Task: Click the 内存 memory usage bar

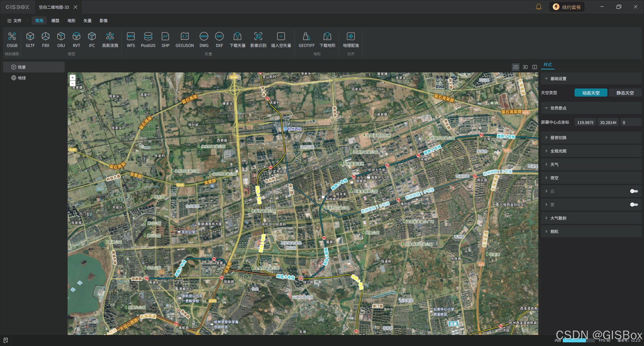Action: point(578,340)
